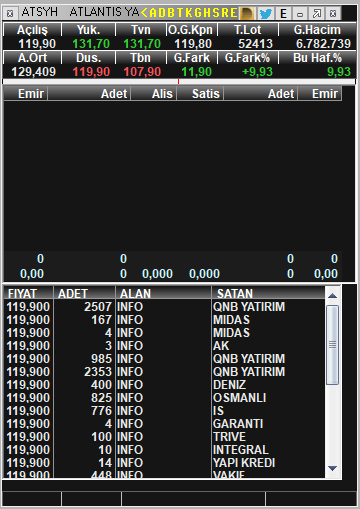Image resolution: width=360 pixels, height=509 pixels.
Task: Click the yellow D shortcut letter
Action: point(162,13)
